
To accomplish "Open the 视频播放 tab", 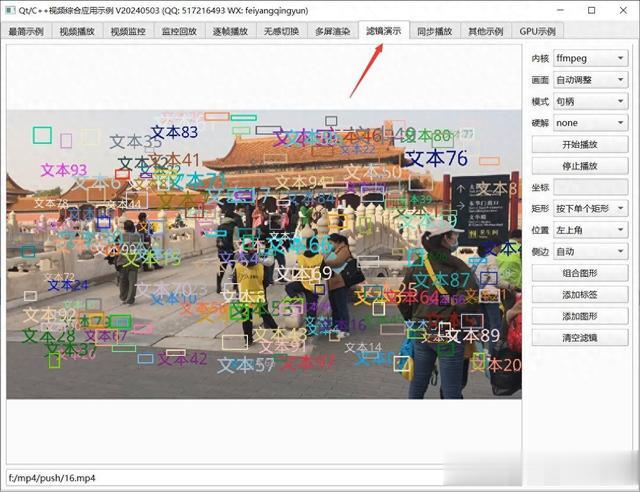I will 77,31.
